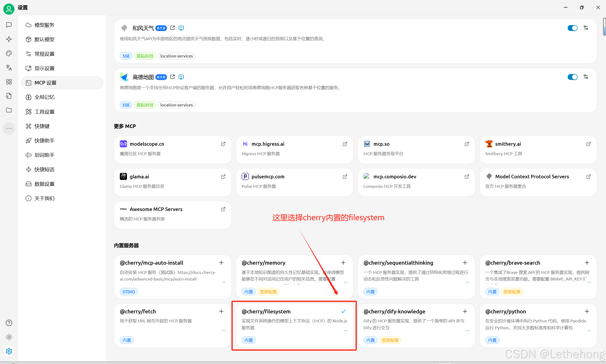Open glama.ai link card

coord(173,182)
